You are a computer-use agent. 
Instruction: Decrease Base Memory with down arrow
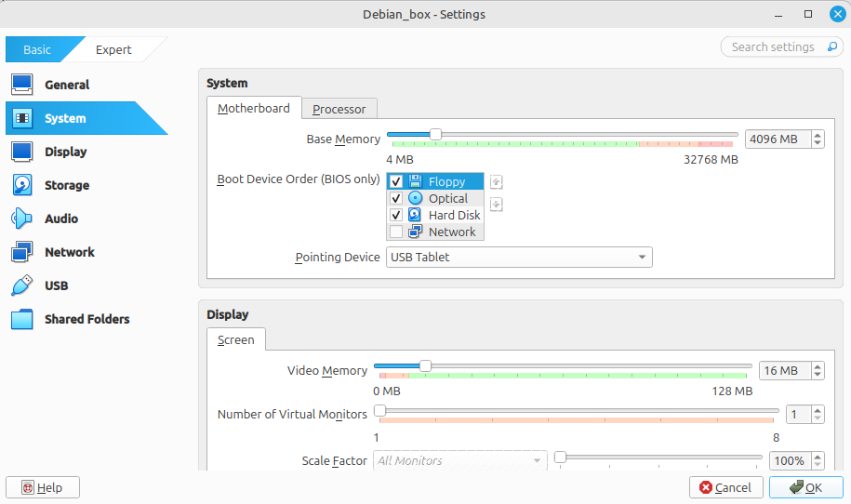pyautogui.click(x=818, y=143)
